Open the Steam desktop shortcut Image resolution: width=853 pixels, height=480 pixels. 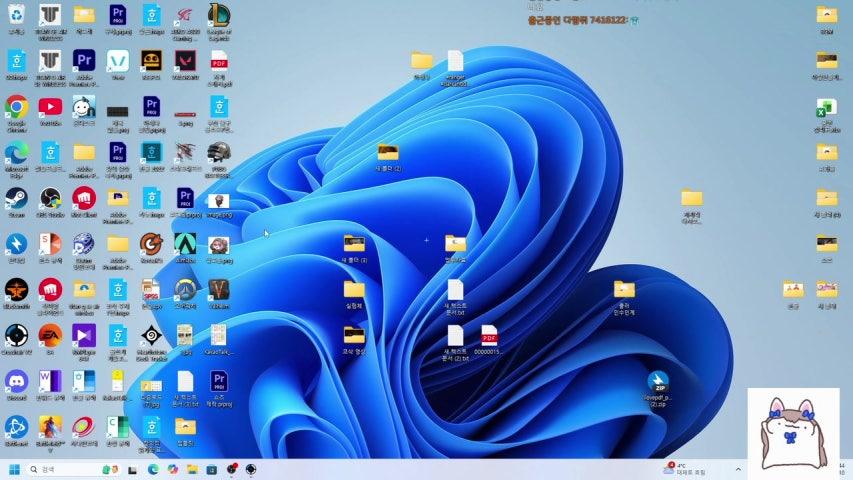[16, 198]
